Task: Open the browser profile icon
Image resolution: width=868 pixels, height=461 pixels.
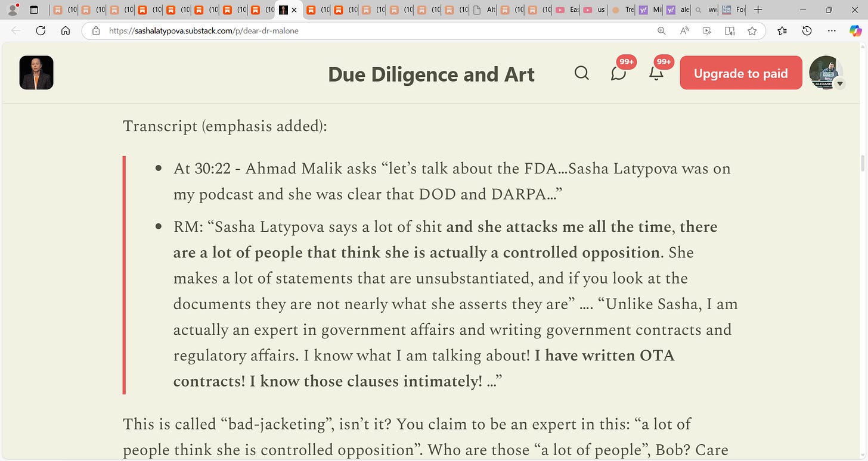Action: click(11, 10)
